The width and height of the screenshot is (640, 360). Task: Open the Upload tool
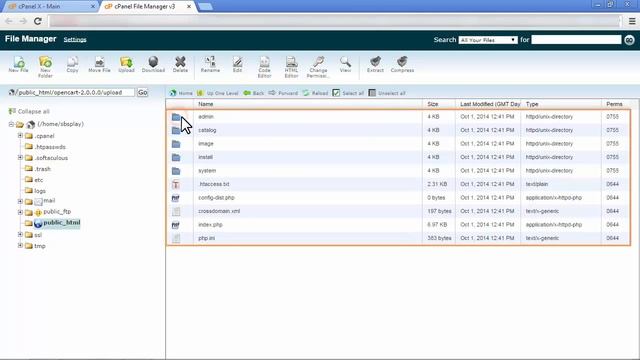[x=126, y=64]
